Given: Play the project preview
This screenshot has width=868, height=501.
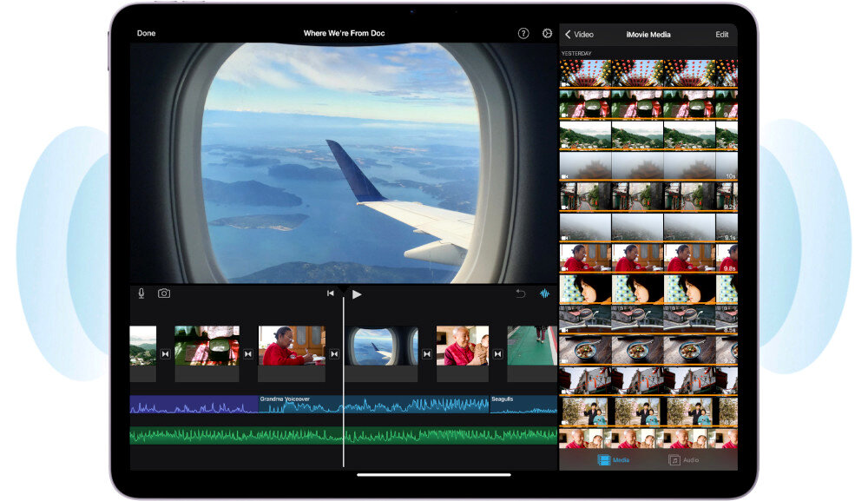Looking at the screenshot, I should 358,294.
